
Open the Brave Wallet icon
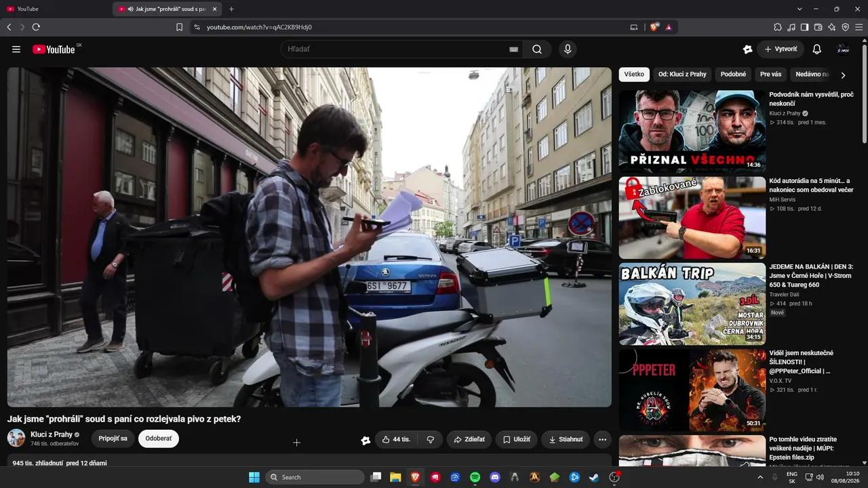point(818,27)
